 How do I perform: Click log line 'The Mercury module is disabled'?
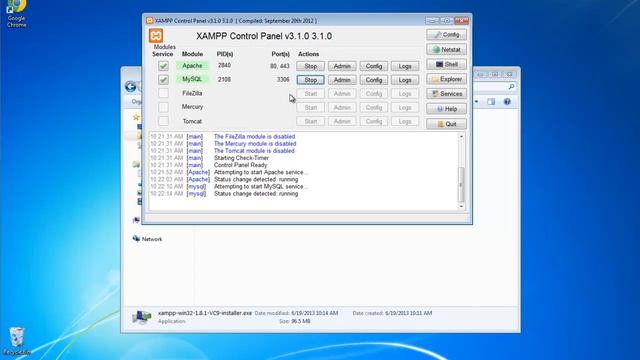click(x=255, y=144)
